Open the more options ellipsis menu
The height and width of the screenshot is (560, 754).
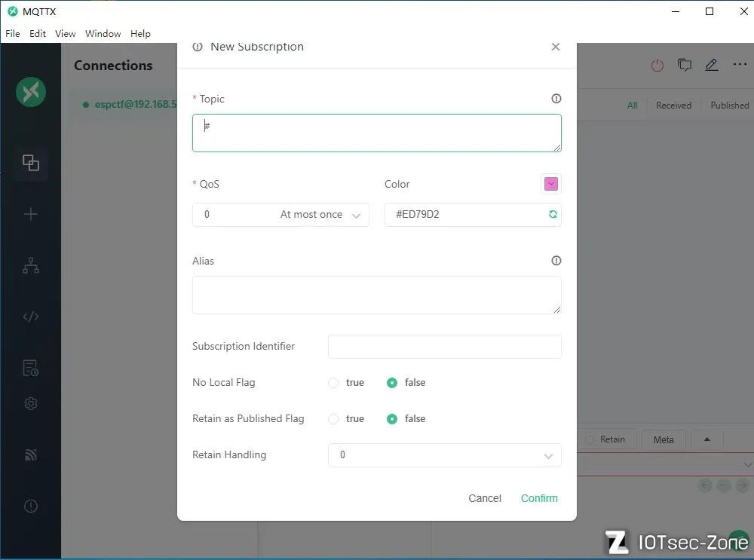(740, 64)
